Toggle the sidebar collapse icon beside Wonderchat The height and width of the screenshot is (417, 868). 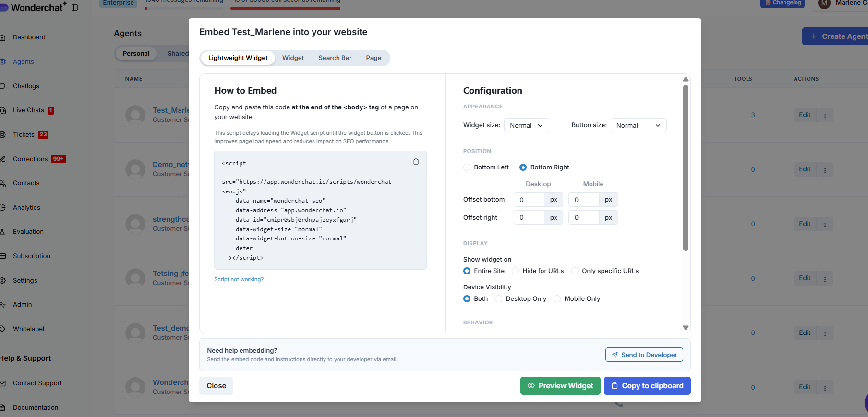[75, 7]
